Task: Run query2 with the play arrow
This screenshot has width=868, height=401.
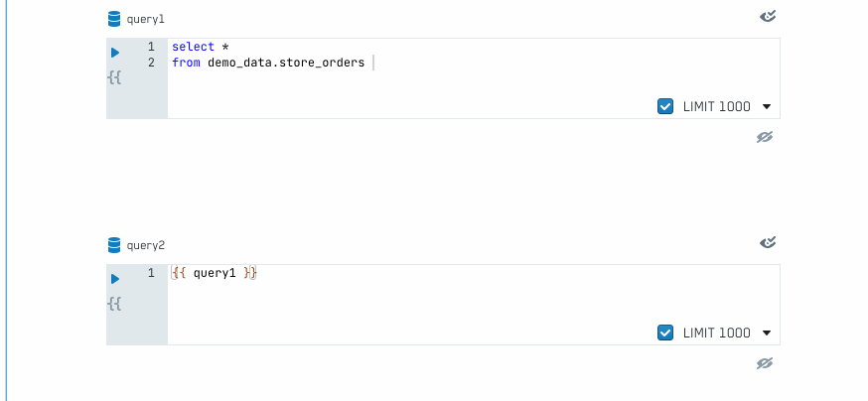Action: point(115,279)
